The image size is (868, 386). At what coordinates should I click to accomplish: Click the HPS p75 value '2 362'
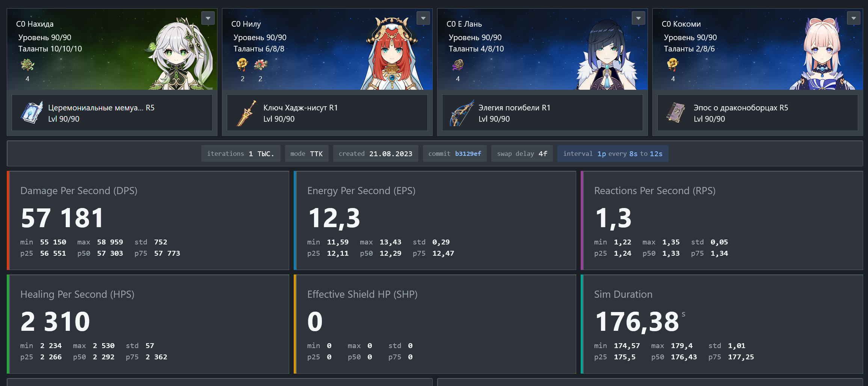(x=156, y=357)
